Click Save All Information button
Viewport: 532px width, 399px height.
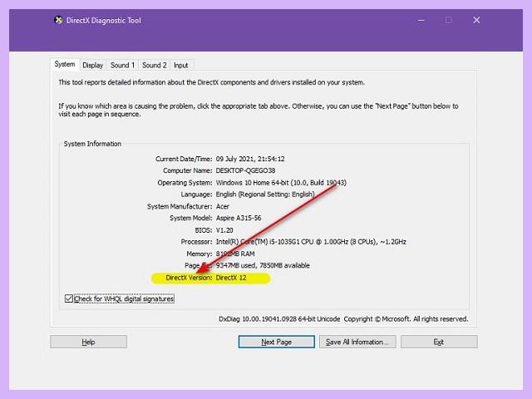click(357, 342)
